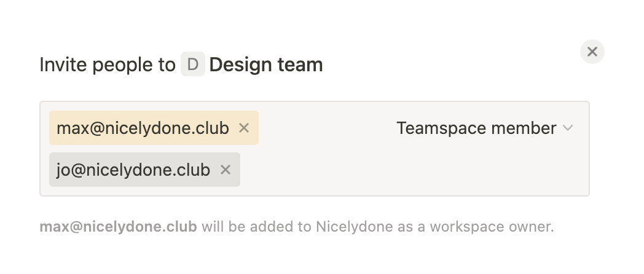The width and height of the screenshot is (644, 274).
Task: Click the word 'Invite' in the heading
Action: pyautogui.click(x=59, y=65)
